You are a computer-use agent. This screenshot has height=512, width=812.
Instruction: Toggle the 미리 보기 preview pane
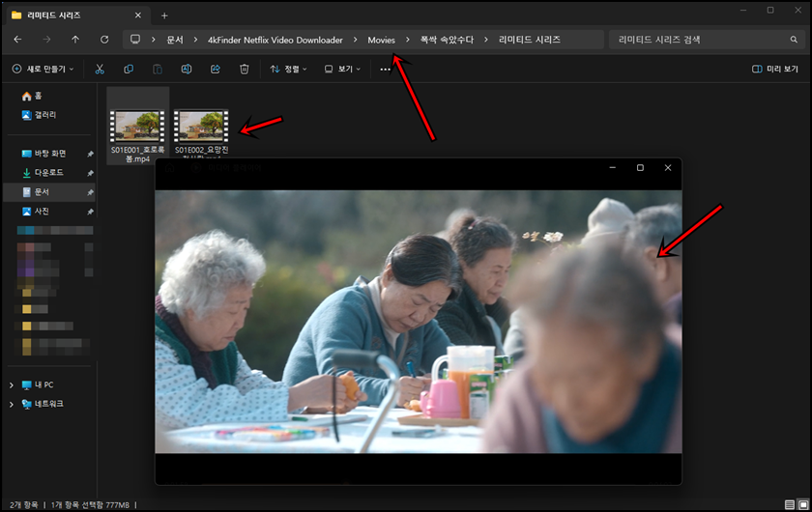[x=775, y=69]
